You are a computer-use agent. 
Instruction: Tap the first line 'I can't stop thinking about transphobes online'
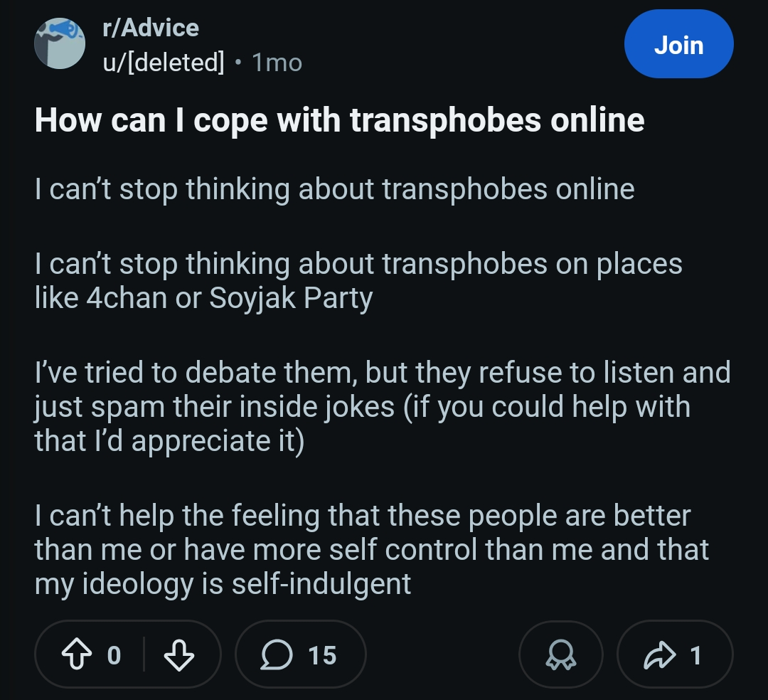point(334,189)
